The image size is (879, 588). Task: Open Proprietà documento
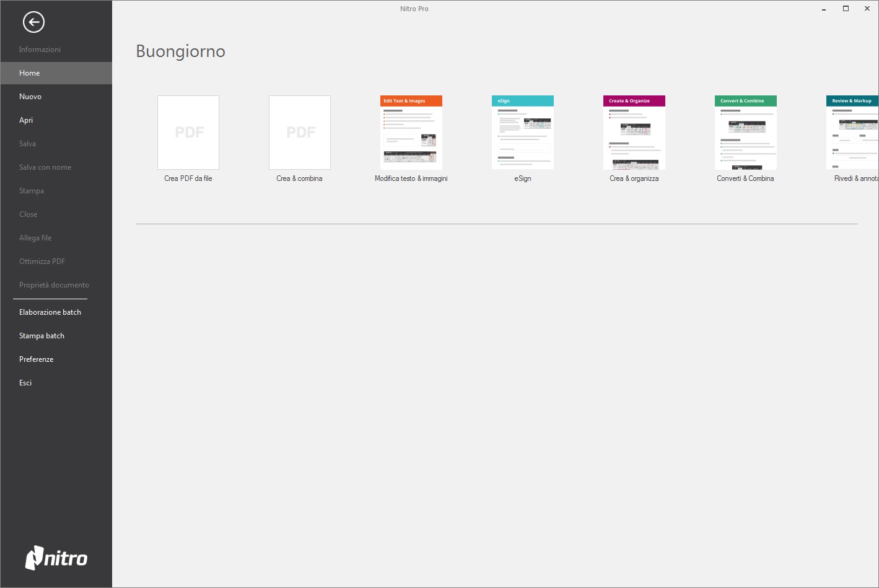point(56,285)
